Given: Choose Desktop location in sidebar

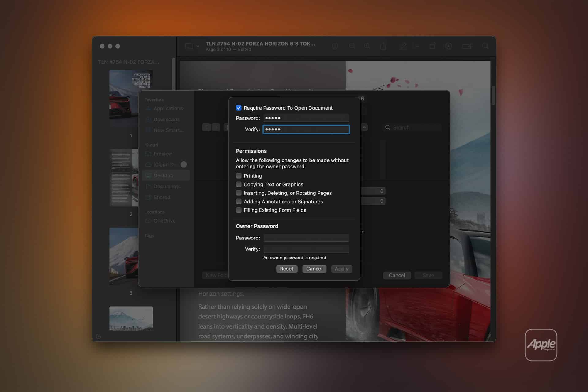Looking at the screenshot, I should pos(166,175).
